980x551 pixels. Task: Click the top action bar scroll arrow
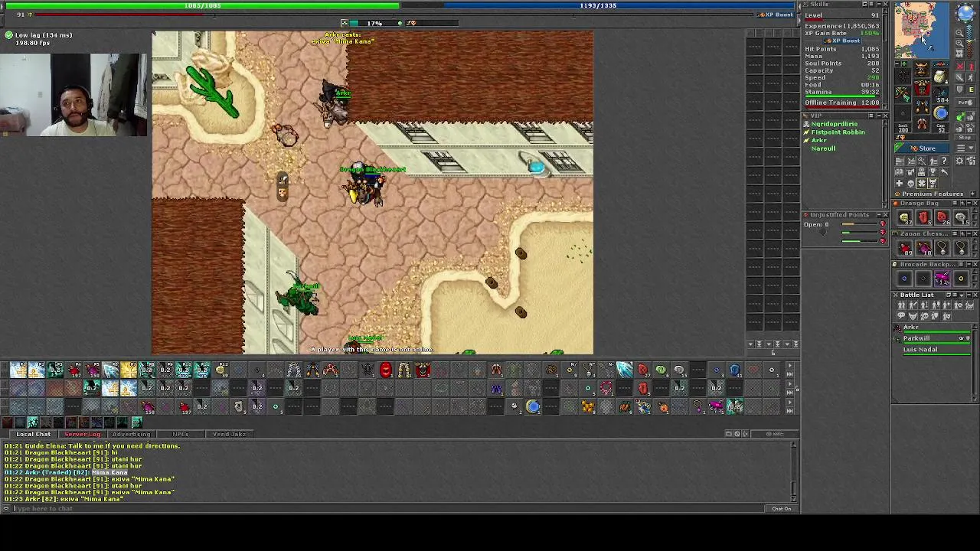point(789,366)
